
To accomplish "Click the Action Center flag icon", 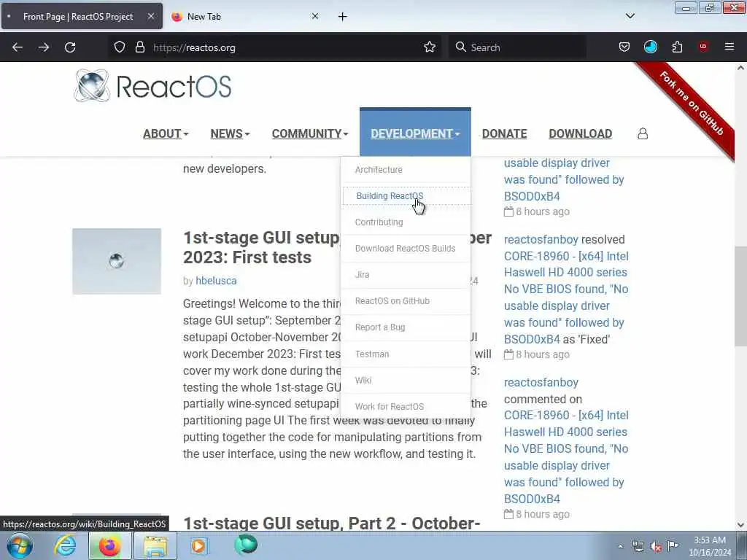I will pos(673,546).
